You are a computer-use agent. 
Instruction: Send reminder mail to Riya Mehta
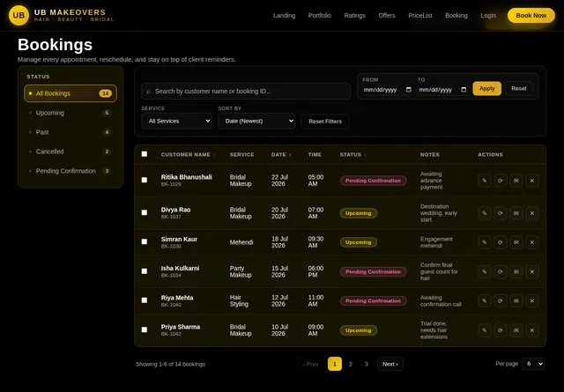(x=516, y=301)
